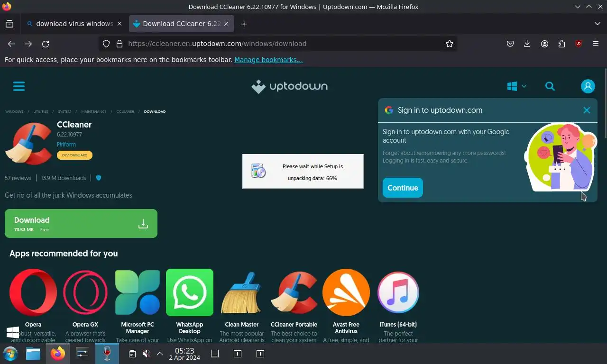Screen dimensions: 607x364
Task: Click the tracking protection shield icon
Action: (x=106, y=44)
